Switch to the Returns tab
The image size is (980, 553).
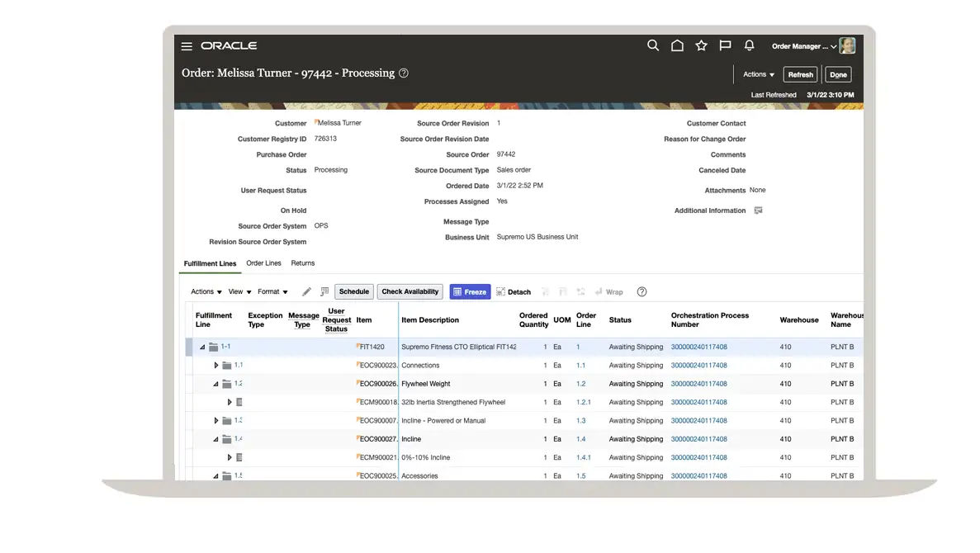(x=302, y=263)
